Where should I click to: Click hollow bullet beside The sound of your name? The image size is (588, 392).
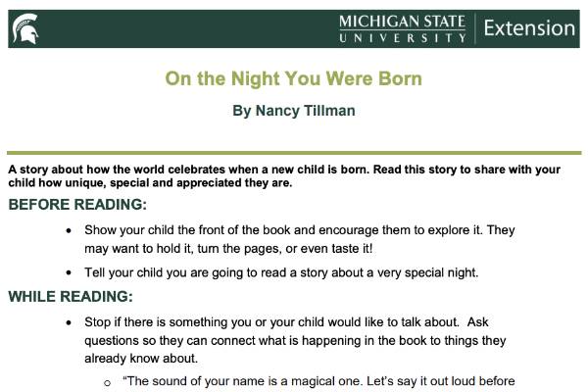tap(107, 383)
